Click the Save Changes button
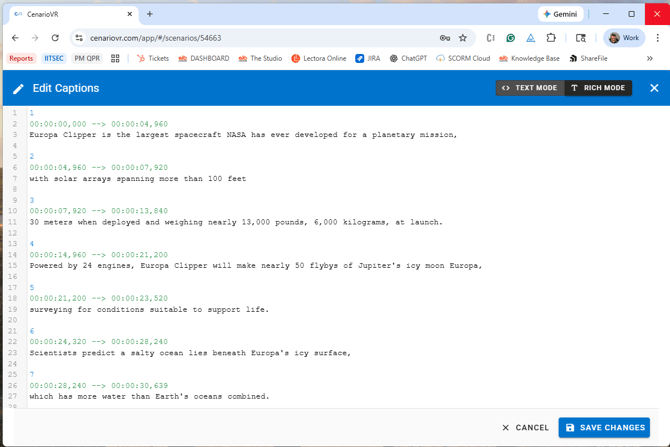The height and width of the screenshot is (447, 670). tap(604, 427)
